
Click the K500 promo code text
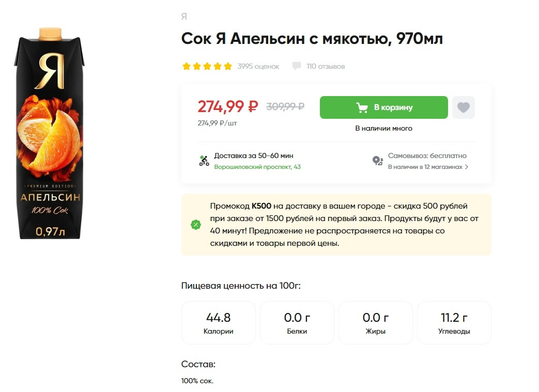click(261, 206)
